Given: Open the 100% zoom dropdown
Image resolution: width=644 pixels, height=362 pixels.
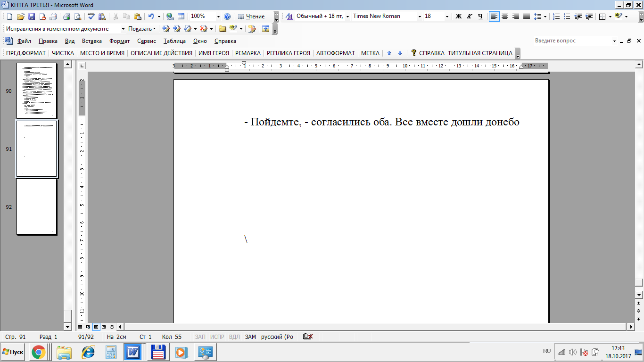Looking at the screenshot, I should pyautogui.click(x=218, y=16).
